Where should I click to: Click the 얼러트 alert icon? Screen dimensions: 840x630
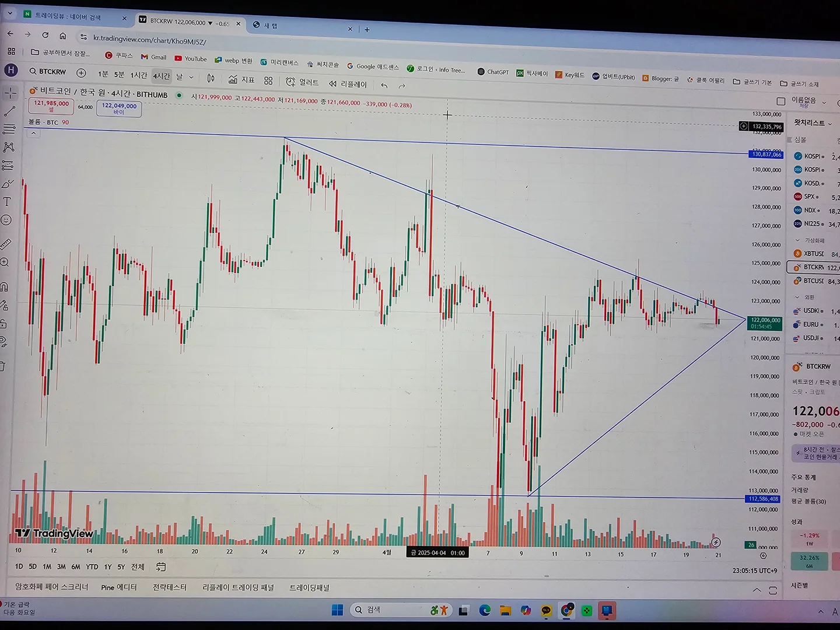point(302,82)
